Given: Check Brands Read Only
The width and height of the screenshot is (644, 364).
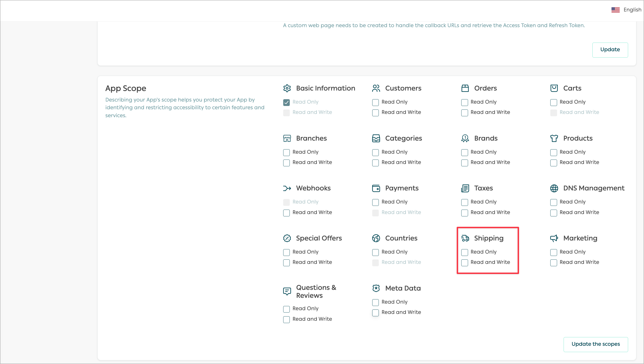Looking at the screenshot, I should 464,152.
